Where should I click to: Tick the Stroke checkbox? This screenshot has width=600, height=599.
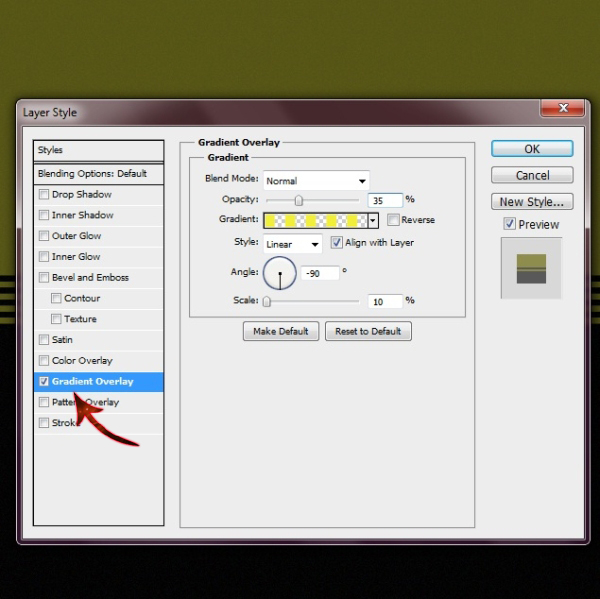(x=44, y=423)
